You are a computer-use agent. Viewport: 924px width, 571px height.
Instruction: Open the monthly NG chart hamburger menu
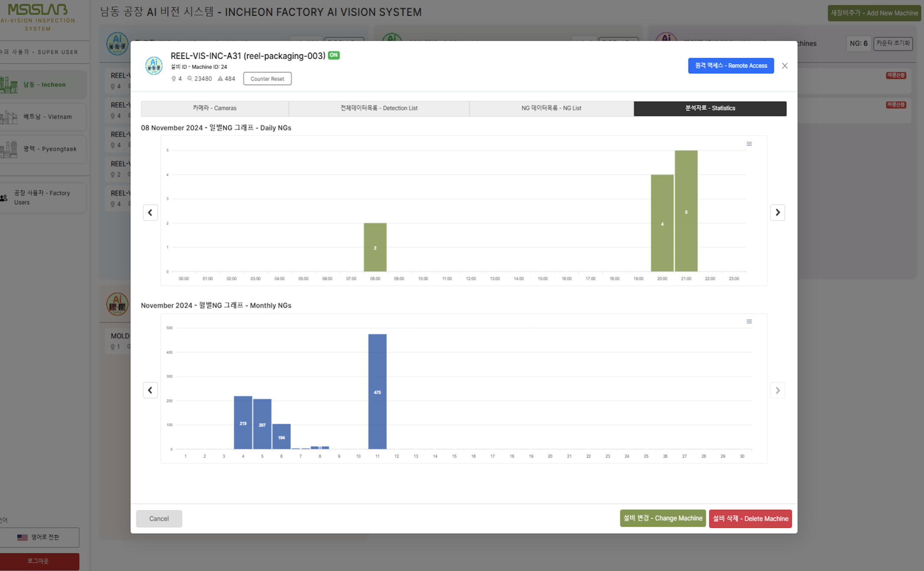pyautogui.click(x=749, y=322)
